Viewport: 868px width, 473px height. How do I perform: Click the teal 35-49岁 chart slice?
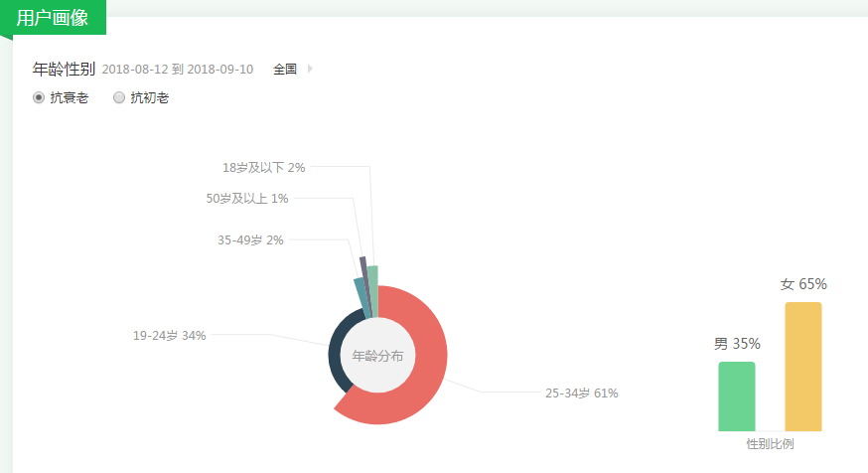[x=362, y=295]
